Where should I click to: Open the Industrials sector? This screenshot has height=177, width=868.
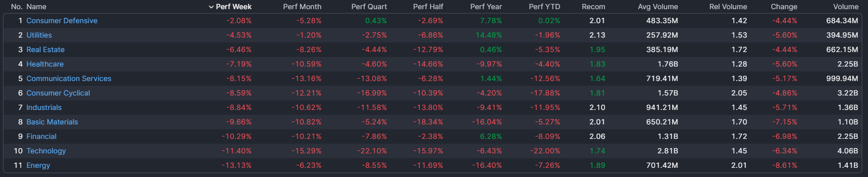pos(44,108)
